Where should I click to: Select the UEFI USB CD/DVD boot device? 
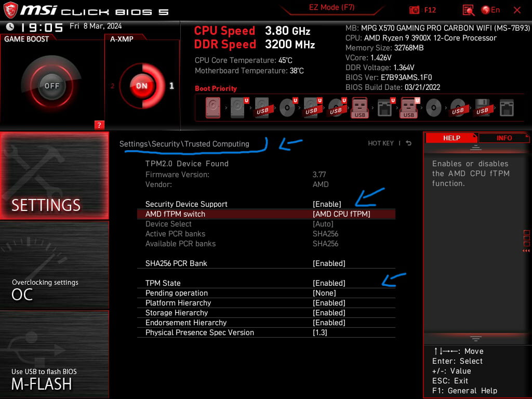(337, 108)
